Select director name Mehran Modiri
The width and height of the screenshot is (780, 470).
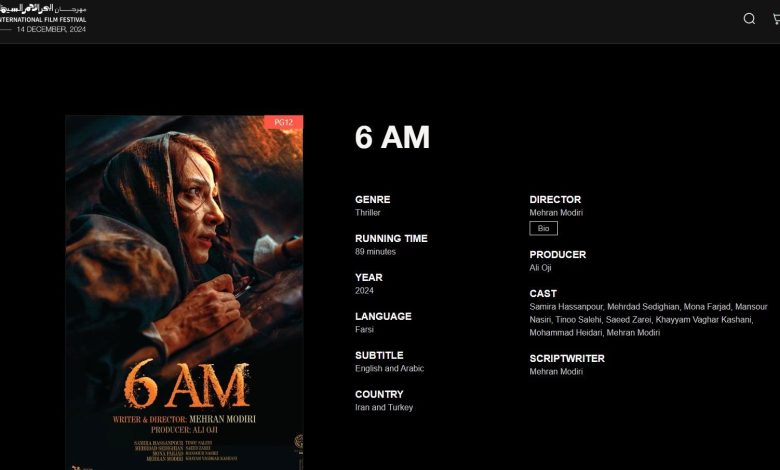tap(556, 212)
